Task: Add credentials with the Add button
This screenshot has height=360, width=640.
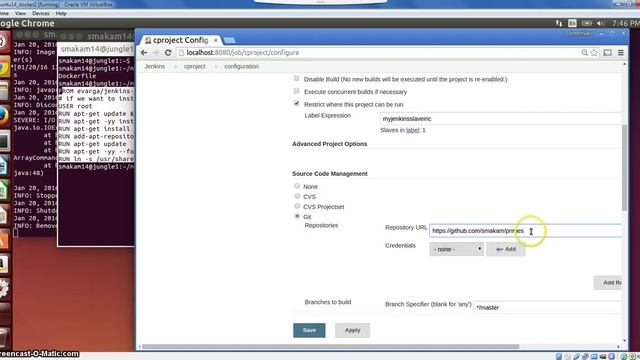Action: (506, 249)
